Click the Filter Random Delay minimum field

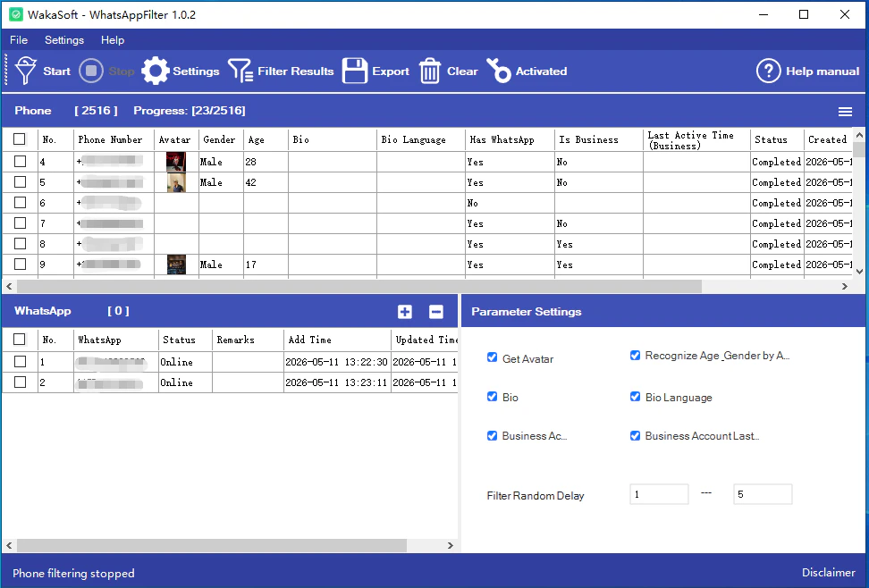(659, 494)
